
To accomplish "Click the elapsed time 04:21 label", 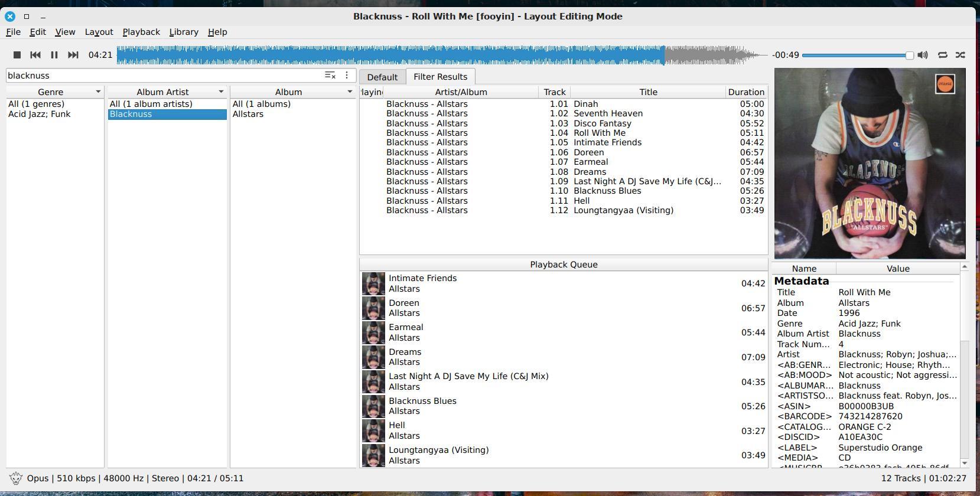I will 100,55.
